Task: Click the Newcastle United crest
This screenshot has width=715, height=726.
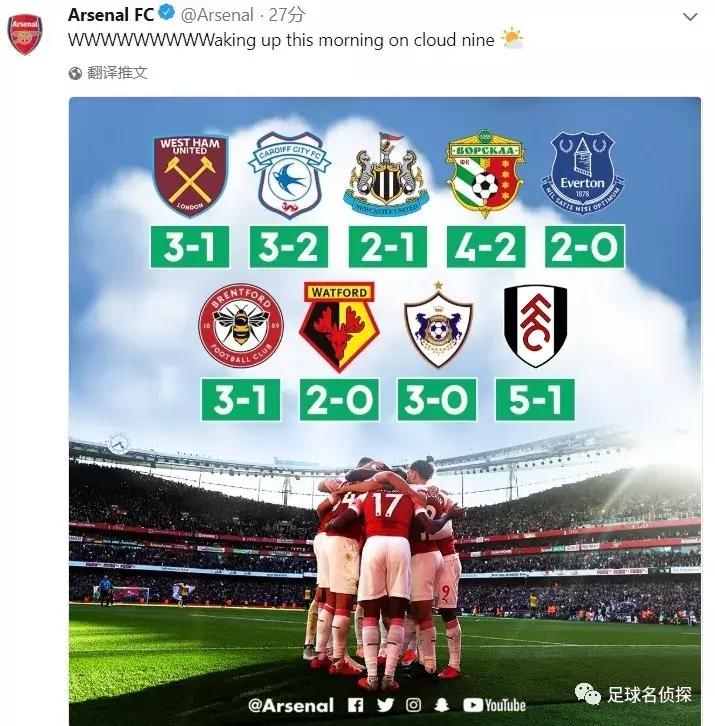Action: coord(385,178)
